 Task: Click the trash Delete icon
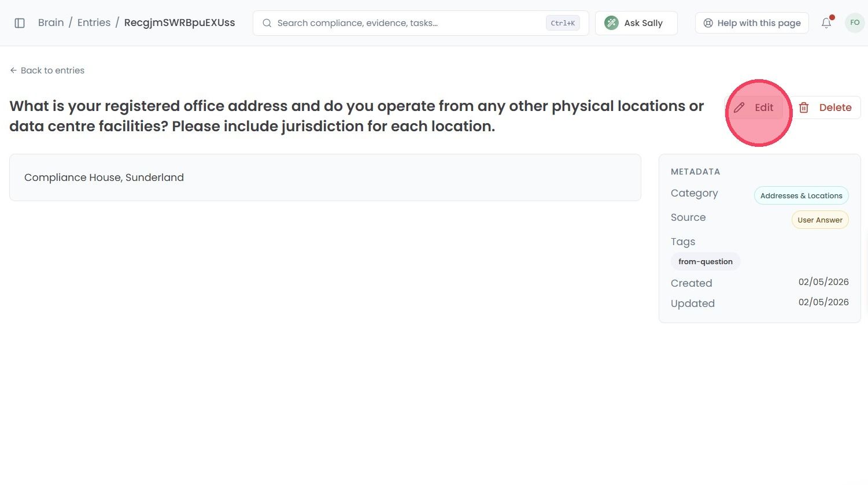point(804,108)
